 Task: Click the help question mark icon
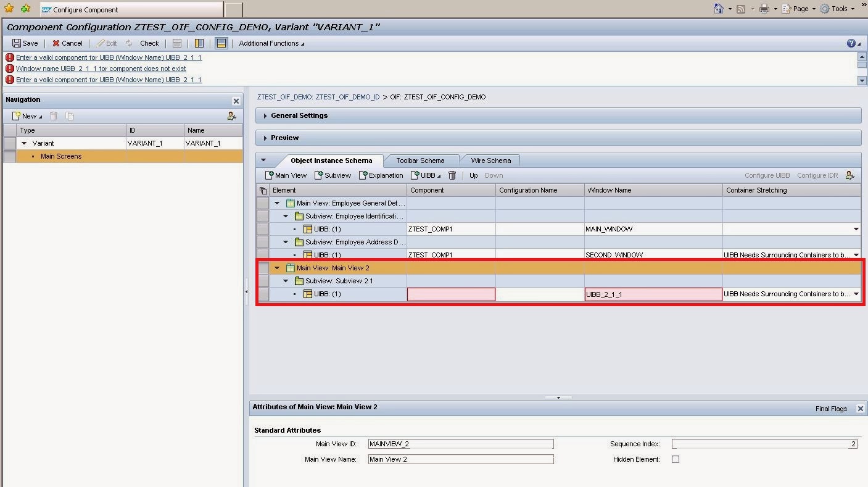click(x=851, y=43)
